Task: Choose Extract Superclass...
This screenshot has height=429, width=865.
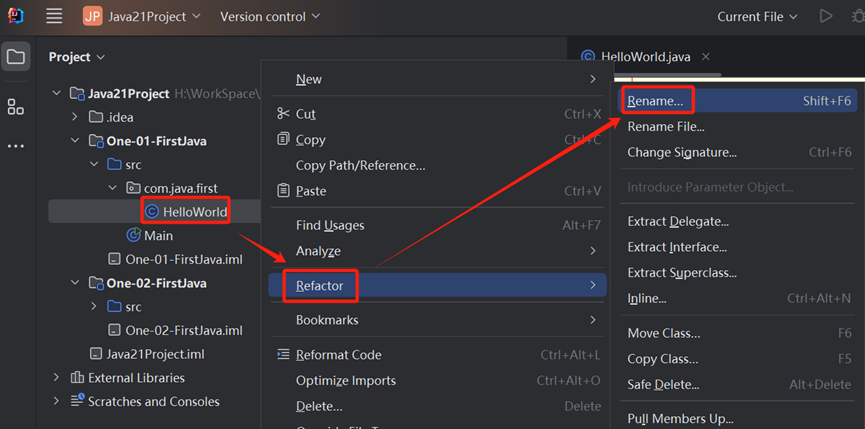Action: 739,273
